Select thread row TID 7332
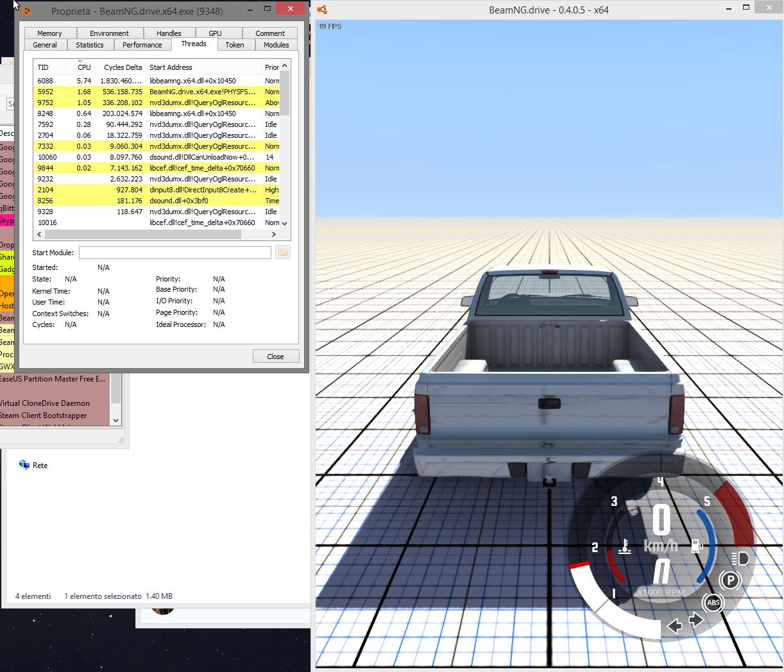The width and height of the screenshot is (784, 672). coord(157,146)
